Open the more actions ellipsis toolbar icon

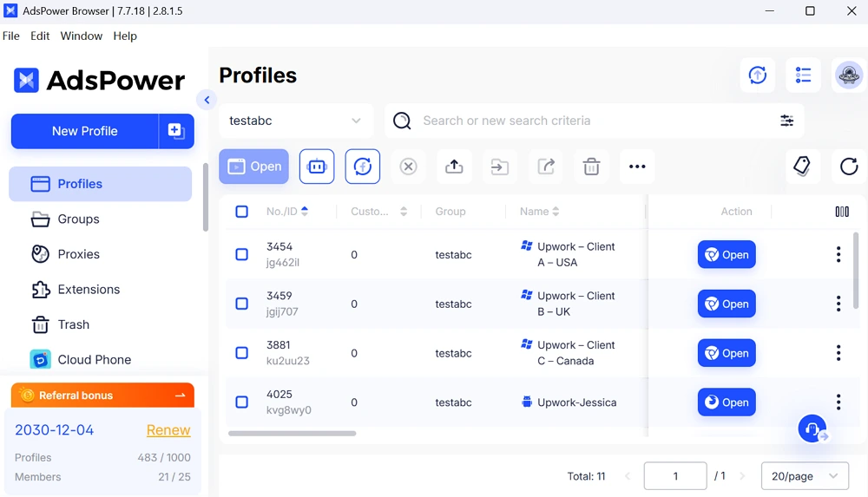637,166
